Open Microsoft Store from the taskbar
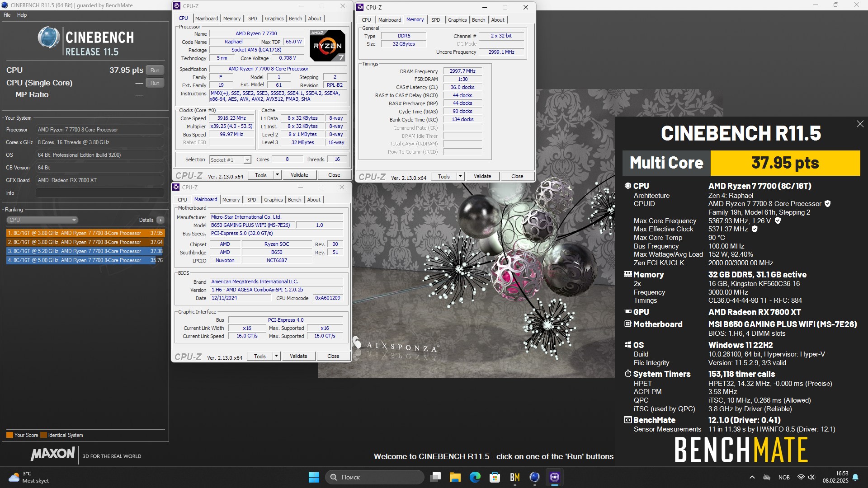Image resolution: width=868 pixels, height=488 pixels. click(495, 477)
